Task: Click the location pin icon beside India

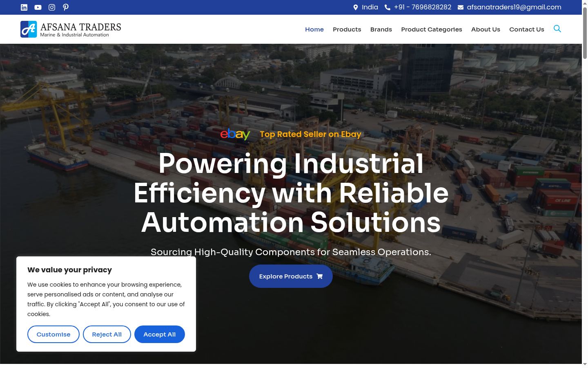Action: (355, 7)
